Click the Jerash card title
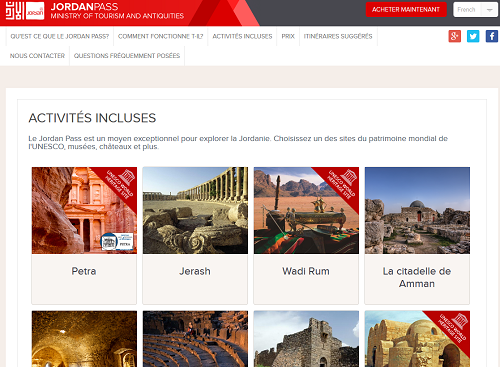Image resolution: width=500 pixels, height=367 pixels. tap(195, 271)
